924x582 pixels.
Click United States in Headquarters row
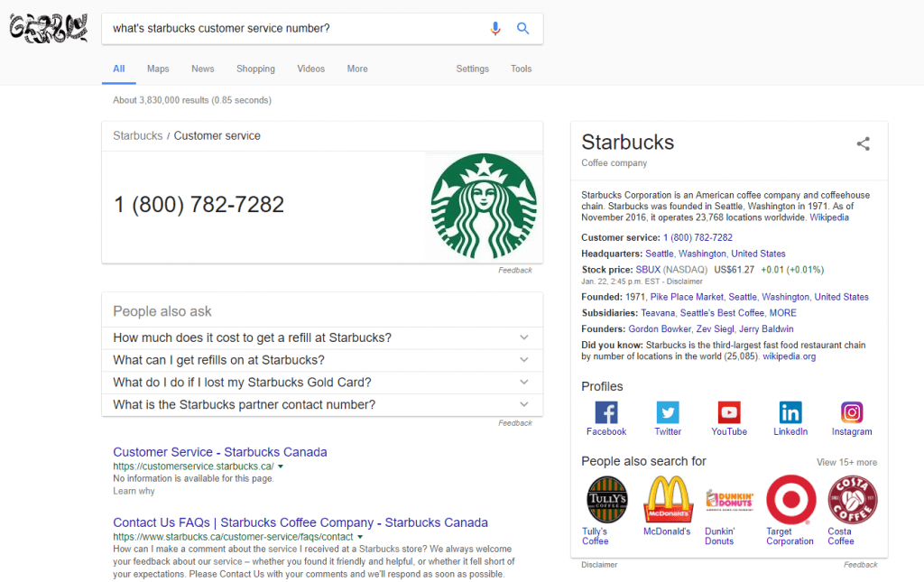pyautogui.click(x=758, y=254)
